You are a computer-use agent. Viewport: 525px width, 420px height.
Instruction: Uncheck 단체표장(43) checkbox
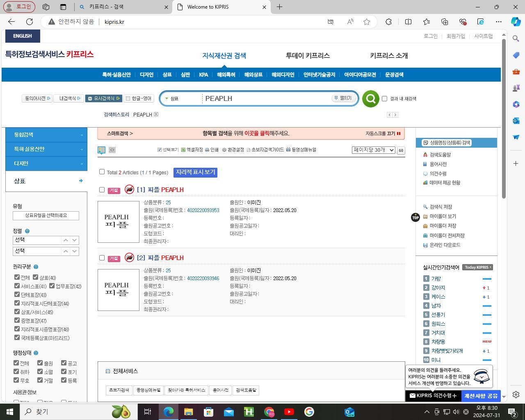[x=17, y=294]
